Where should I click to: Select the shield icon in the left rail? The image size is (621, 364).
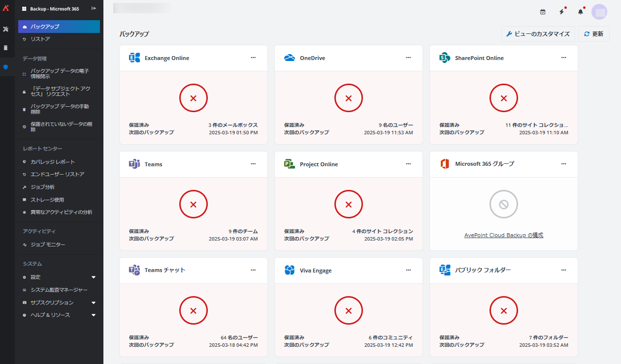pos(6,67)
